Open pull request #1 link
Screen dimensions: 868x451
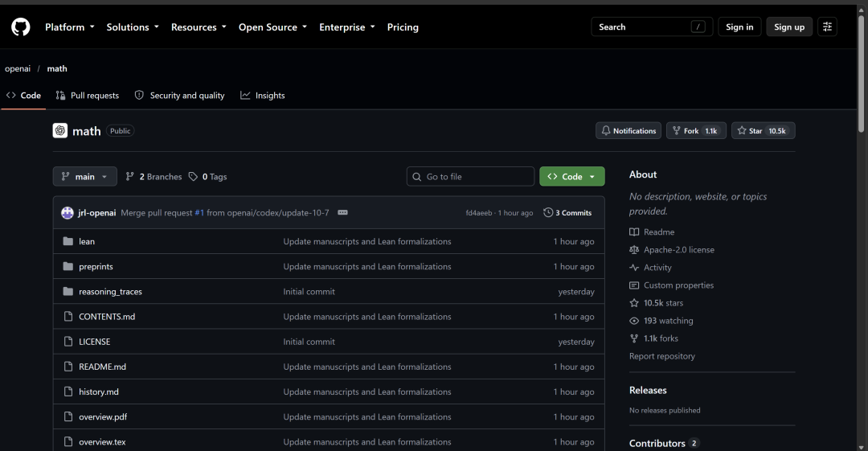tap(199, 213)
